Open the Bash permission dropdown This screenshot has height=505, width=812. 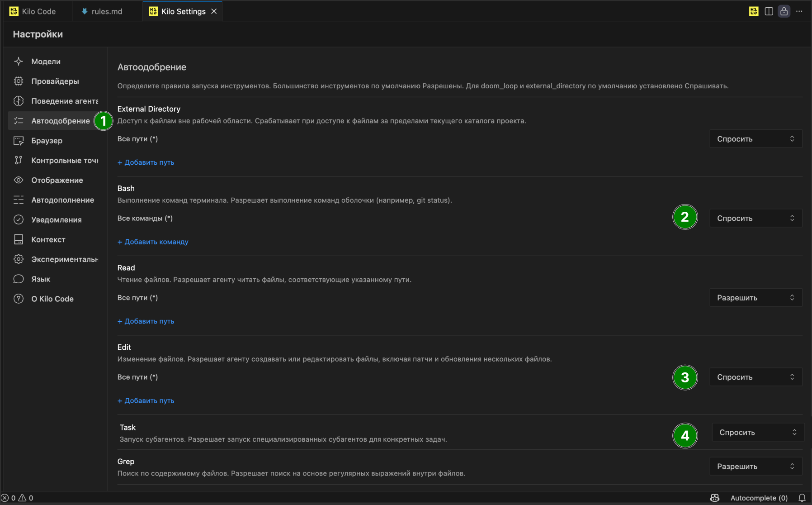(x=755, y=218)
